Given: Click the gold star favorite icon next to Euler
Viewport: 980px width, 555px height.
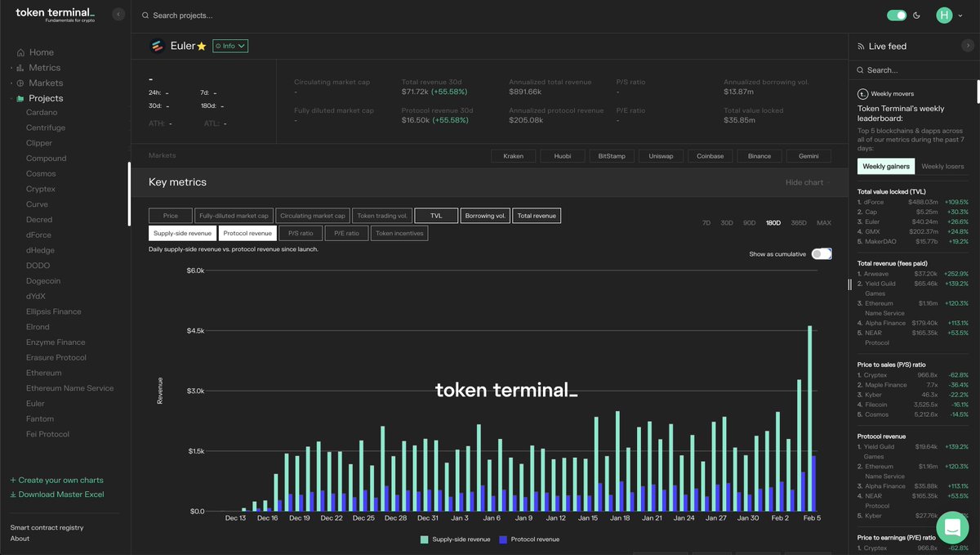Looking at the screenshot, I should tap(201, 47).
